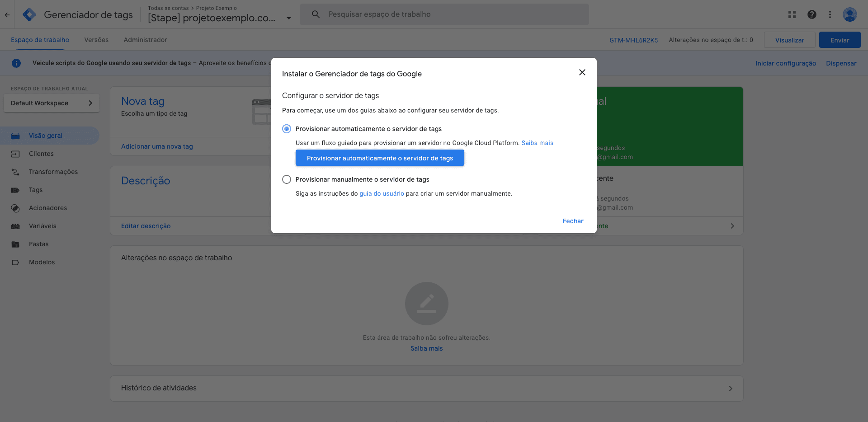Click Iniciar configuração in the banner
Image resolution: width=868 pixels, height=422 pixels.
coord(786,63)
